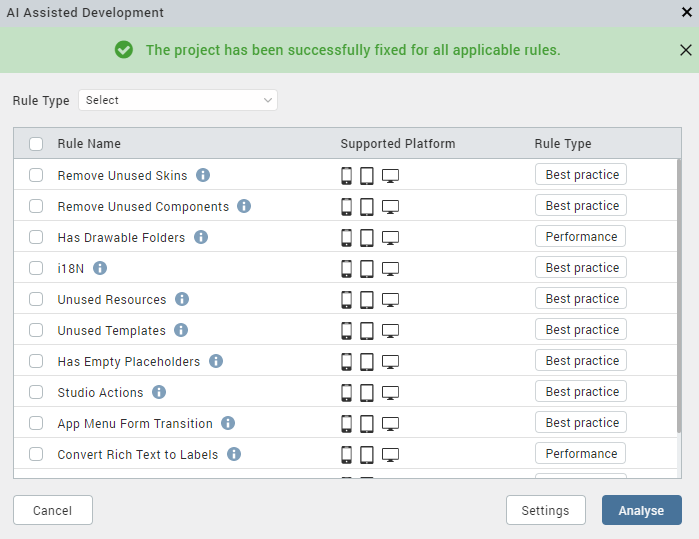Click tablet icon in Has Empty Placeholders row
Image resolution: width=699 pixels, height=539 pixels.
(x=367, y=362)
